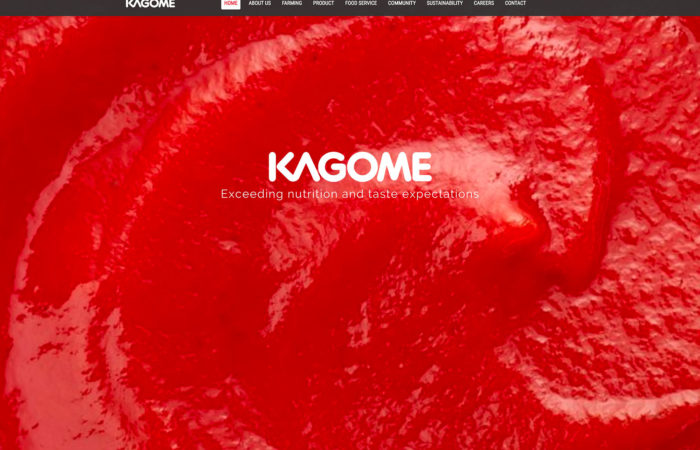This screenshot has height=450, width=700.
Task: Click the word "Exceeding" in the tagline
Action: pos(252,194)
